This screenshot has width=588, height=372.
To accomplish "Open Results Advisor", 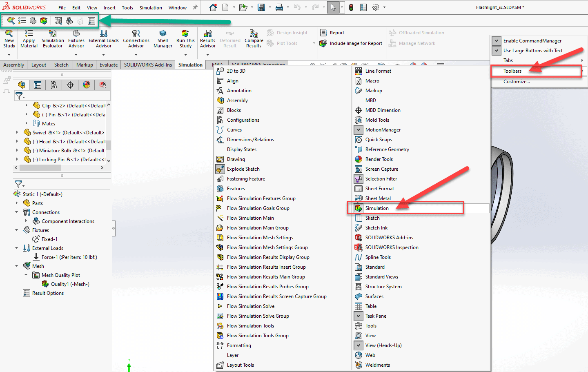I will click(x=208, y=39).
